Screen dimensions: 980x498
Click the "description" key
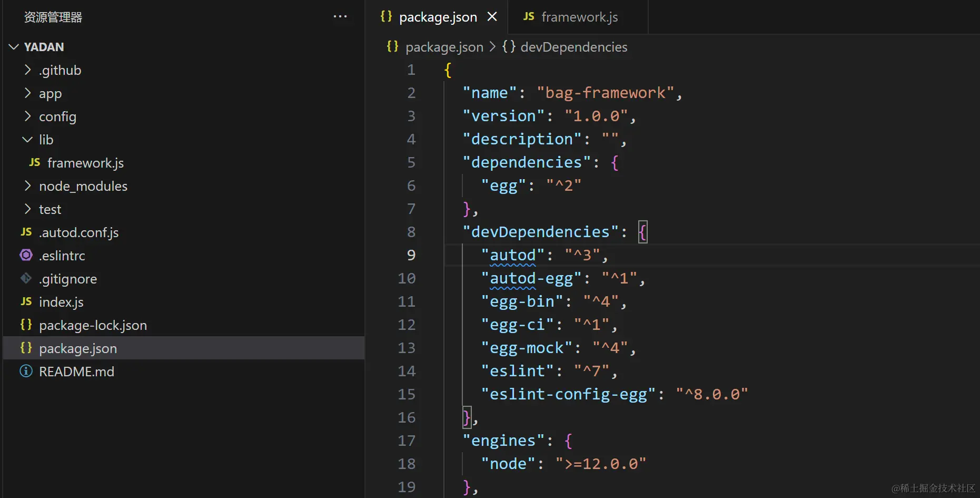522,139
